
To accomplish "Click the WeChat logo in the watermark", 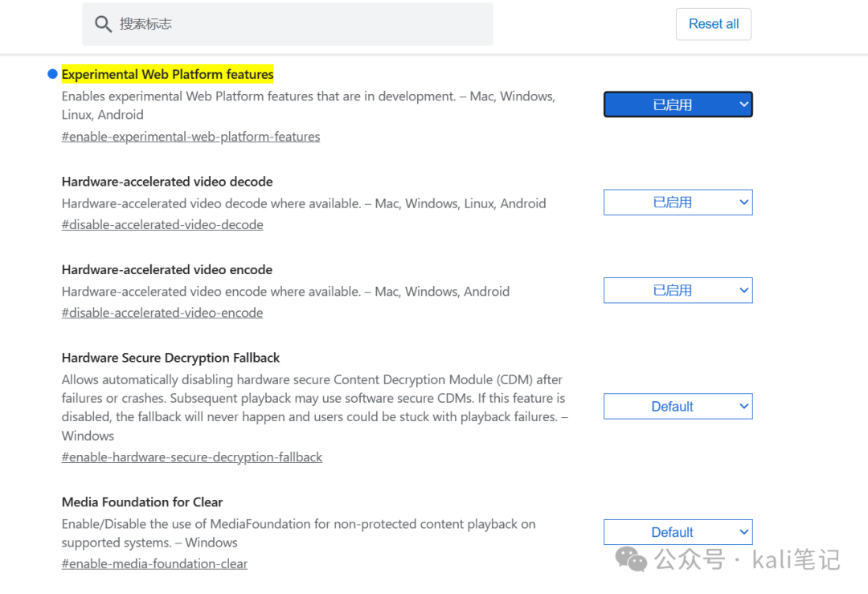I will pyautogui.click(x=631, y=558).
